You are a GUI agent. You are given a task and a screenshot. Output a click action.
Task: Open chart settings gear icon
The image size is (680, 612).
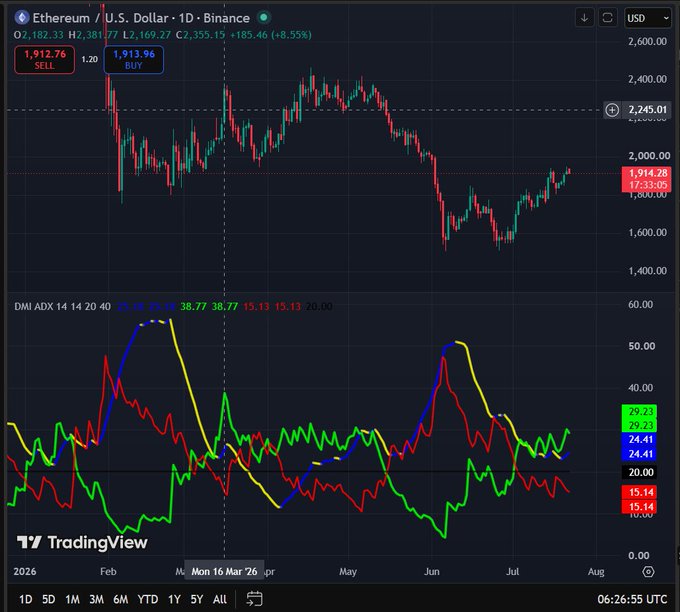tap(648, 572)
